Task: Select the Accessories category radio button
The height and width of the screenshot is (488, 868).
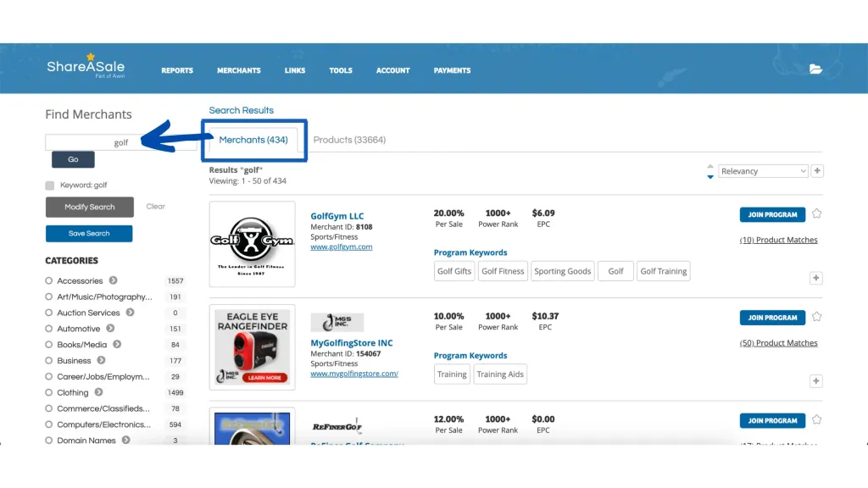Action: [x=48, y=281]
